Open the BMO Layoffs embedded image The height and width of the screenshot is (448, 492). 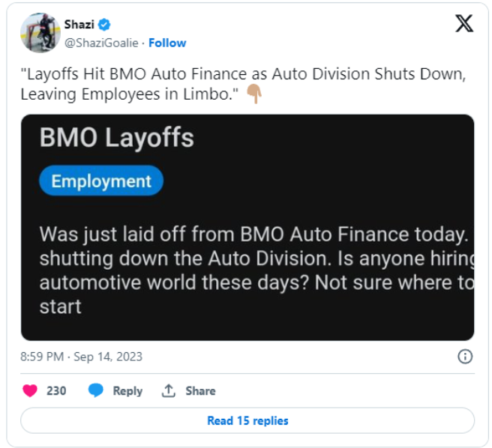point(247,228)
